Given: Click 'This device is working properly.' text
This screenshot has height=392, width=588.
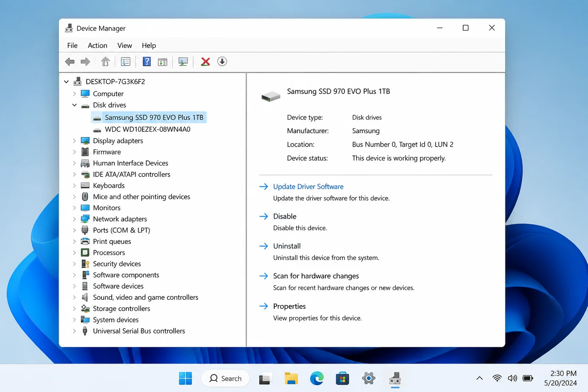Looking at the screenshot, I should click(399, 158).
